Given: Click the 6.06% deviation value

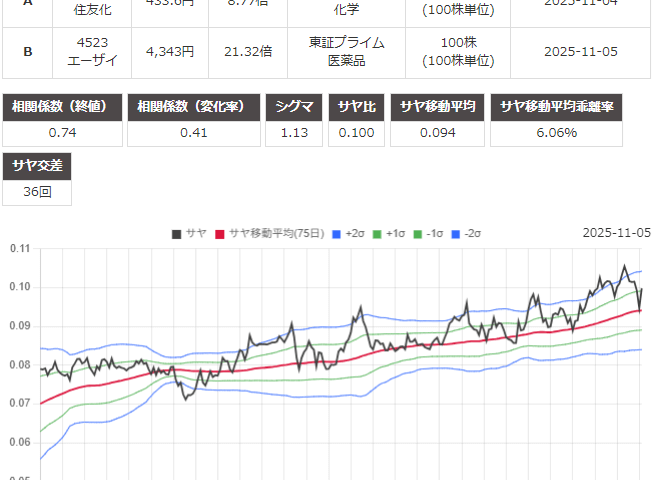Looking at the screenshot, I should pyautogui.click(x=569, y=133).
